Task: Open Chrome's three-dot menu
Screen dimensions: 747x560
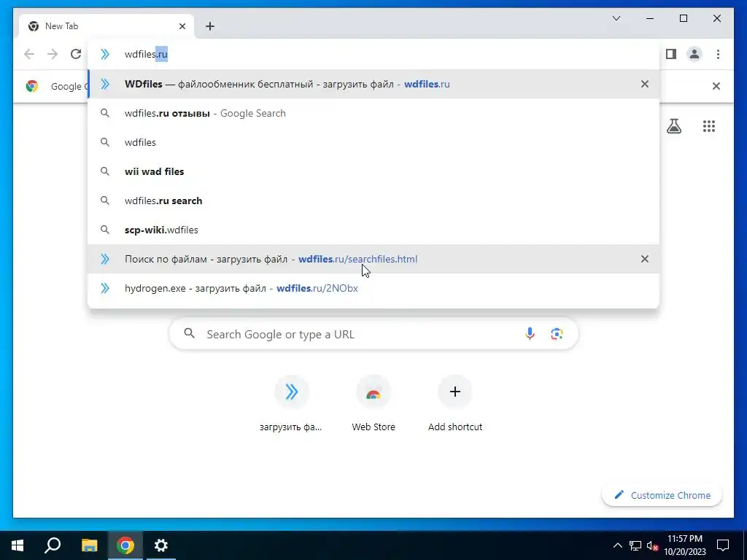Action: coord(718,54)
